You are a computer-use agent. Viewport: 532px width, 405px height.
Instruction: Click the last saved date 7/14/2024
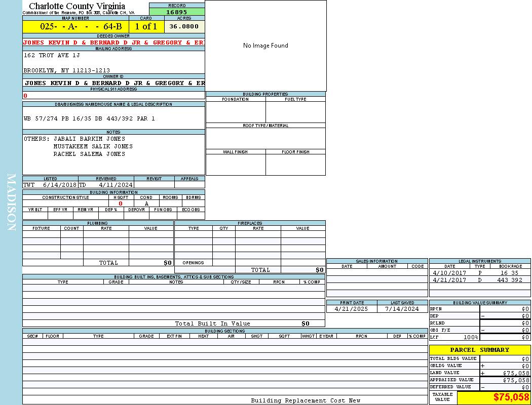pyautogui.click(x=402, y=309)
